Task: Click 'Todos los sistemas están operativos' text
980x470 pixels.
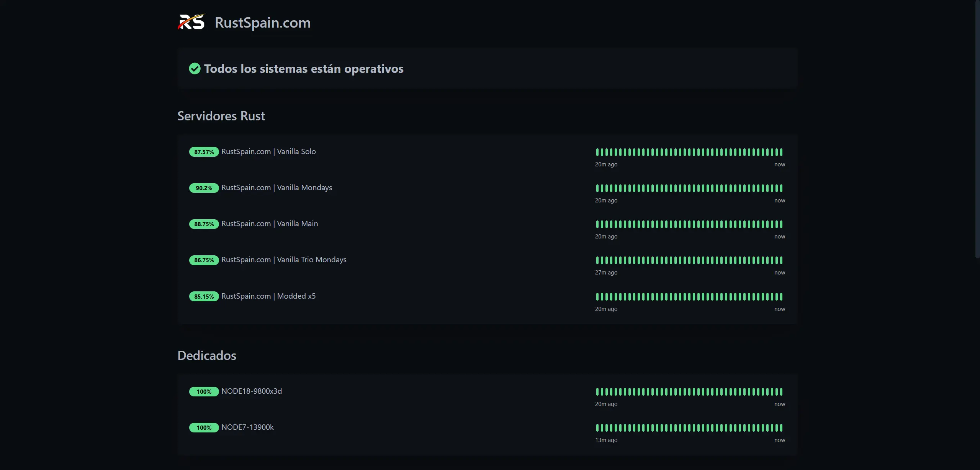Action: click(304, 69)
